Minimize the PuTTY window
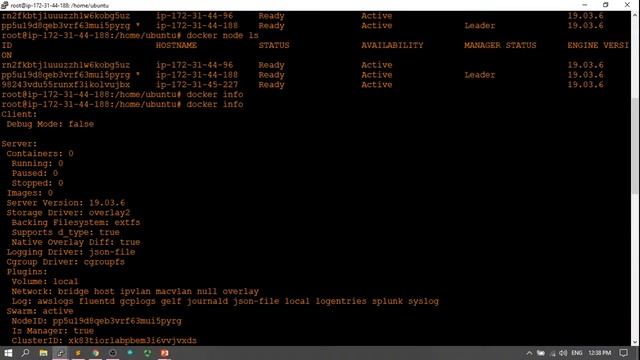The image size is (640, 360). (x=585, y=5)
